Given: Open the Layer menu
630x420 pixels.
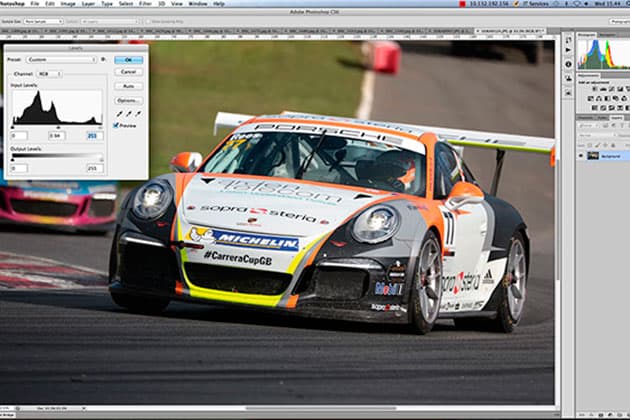Looking at the screenshot, I should click(88, 4).
